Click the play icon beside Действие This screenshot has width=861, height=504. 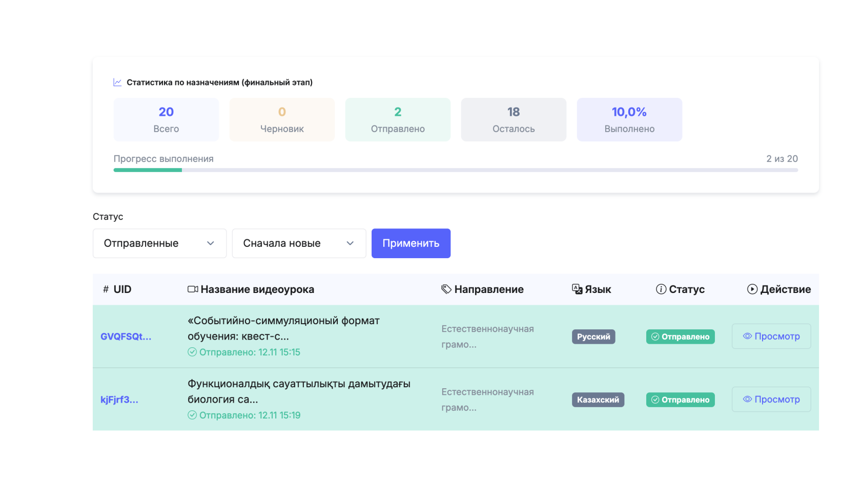[x=752, y=289]
